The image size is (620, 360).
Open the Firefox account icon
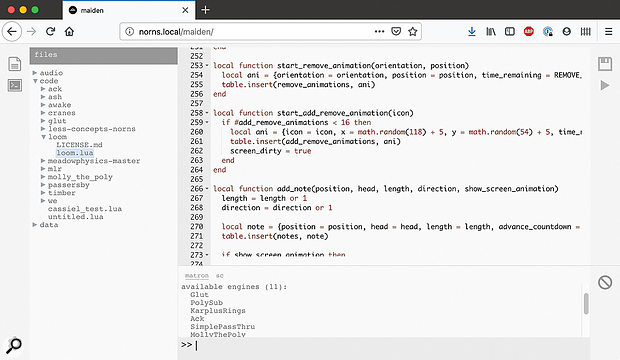pyautogui.click(x=567, y=31)
